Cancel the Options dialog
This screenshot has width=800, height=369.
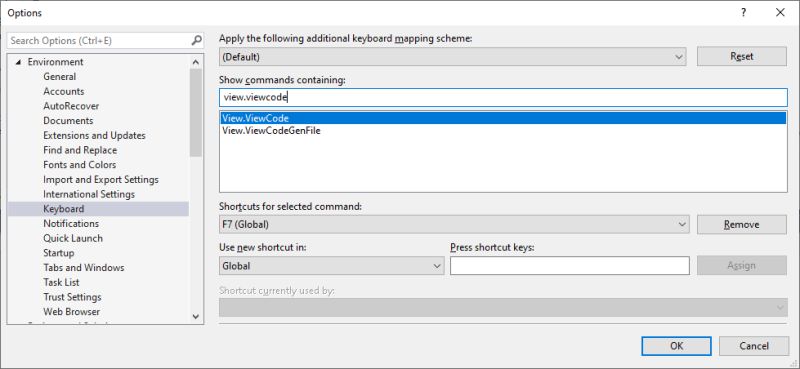coord(754,346)
